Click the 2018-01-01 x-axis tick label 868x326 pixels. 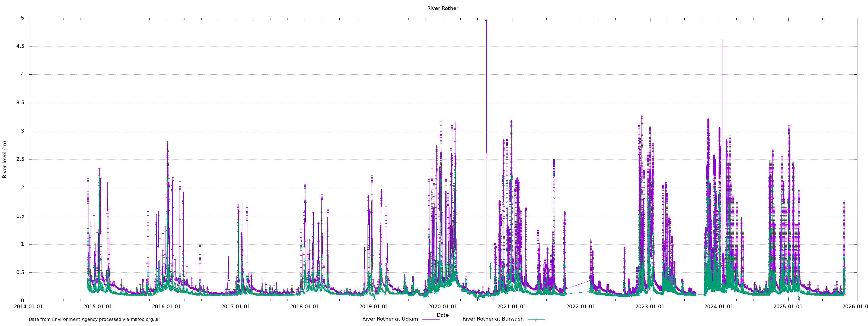[x=304, y=306]
